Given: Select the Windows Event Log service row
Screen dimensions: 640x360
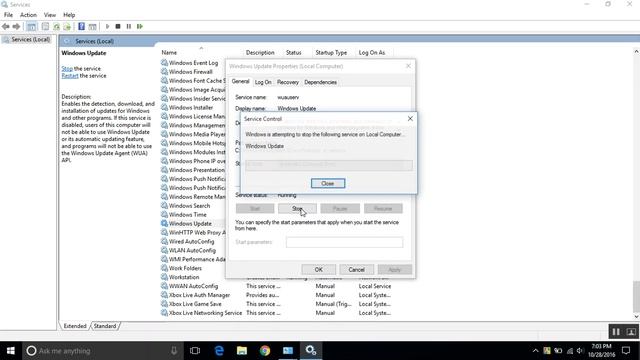Looking at the screenshot, I should [x=193, y=63].
